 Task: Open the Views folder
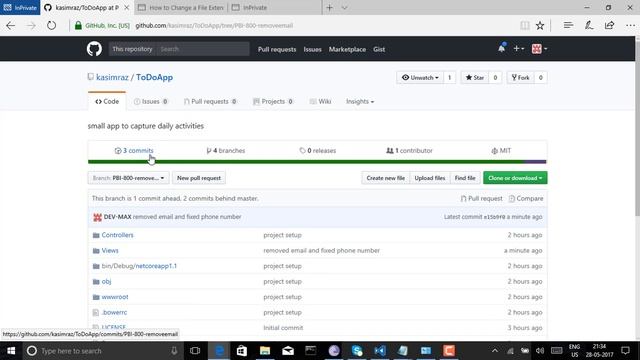pyautogui.click(x=110, y=251)
